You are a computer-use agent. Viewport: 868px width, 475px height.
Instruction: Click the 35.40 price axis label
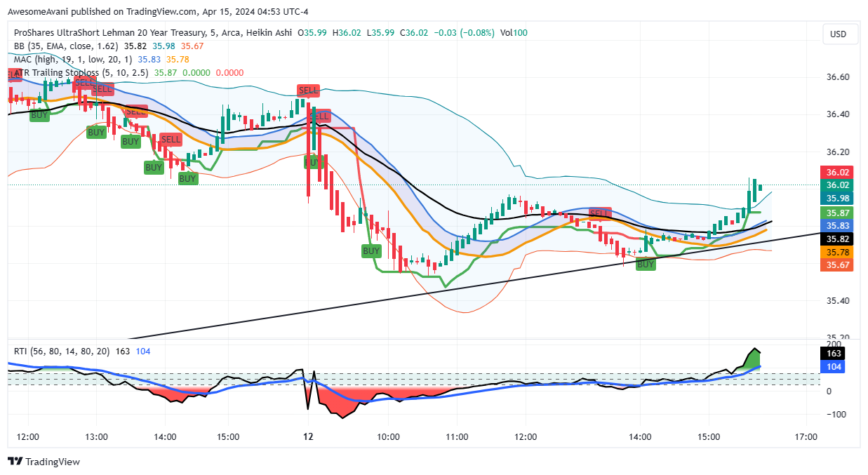(x=838, y=301)
